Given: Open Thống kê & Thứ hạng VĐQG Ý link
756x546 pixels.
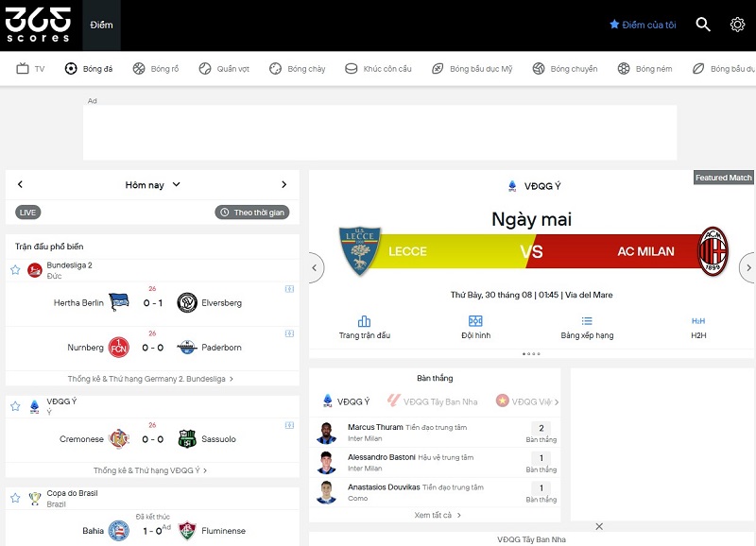Looking at the screenshot, I should click(x=150, y=470).
